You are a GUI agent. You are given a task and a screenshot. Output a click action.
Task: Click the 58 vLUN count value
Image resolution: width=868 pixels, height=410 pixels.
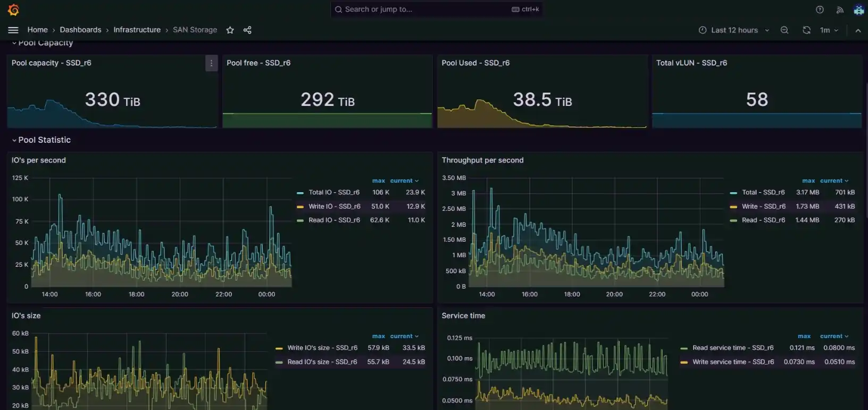point(757,100)
